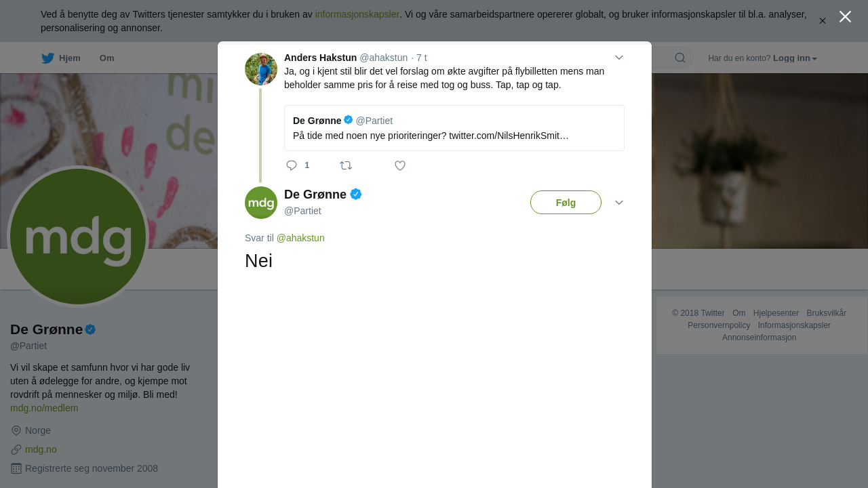Click De Grønne's mdg avatar in the reply
Viewport: 868px width, 488px height.
pos(261,203)
